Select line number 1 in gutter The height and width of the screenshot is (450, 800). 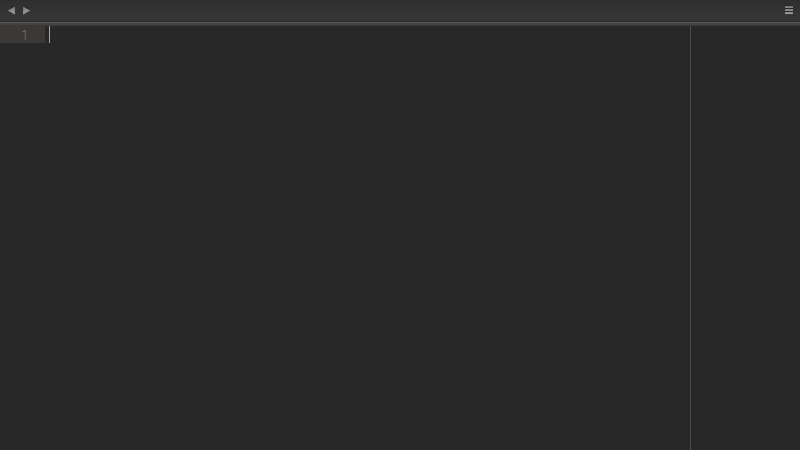(x=24, y=35)
